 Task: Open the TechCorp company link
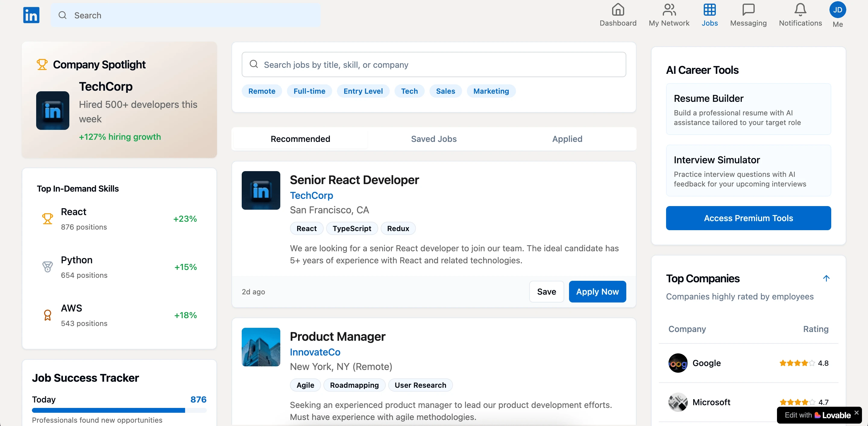[x=311, y=195]
